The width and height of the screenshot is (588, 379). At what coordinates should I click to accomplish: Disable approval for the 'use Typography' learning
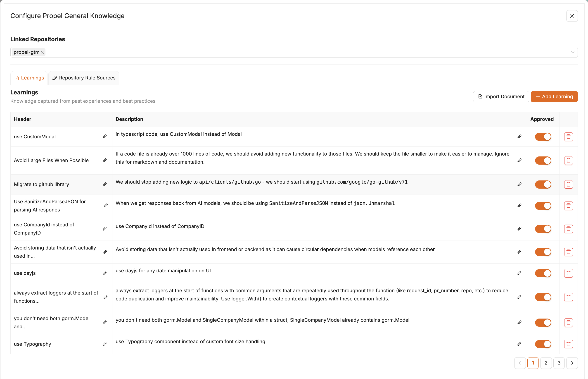pos(543,344)
